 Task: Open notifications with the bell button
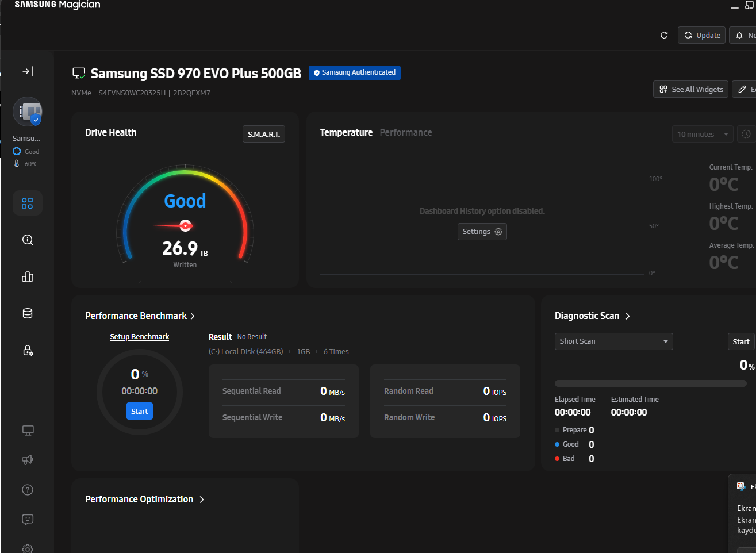coord(743,35)
